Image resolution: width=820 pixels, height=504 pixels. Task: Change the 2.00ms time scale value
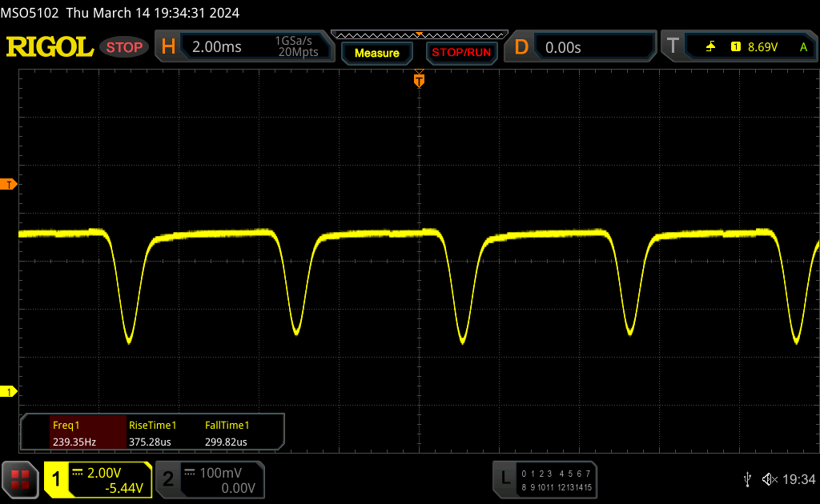217,47
